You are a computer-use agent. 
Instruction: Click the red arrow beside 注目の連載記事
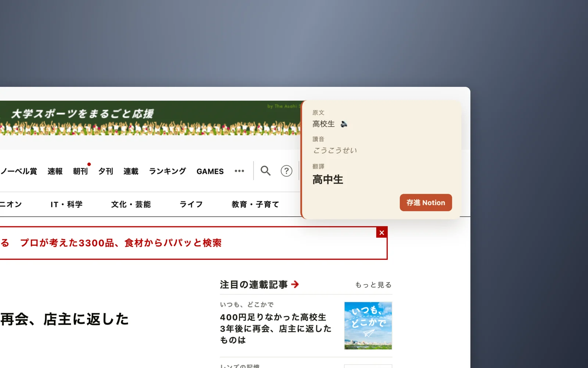coord(295,284)
